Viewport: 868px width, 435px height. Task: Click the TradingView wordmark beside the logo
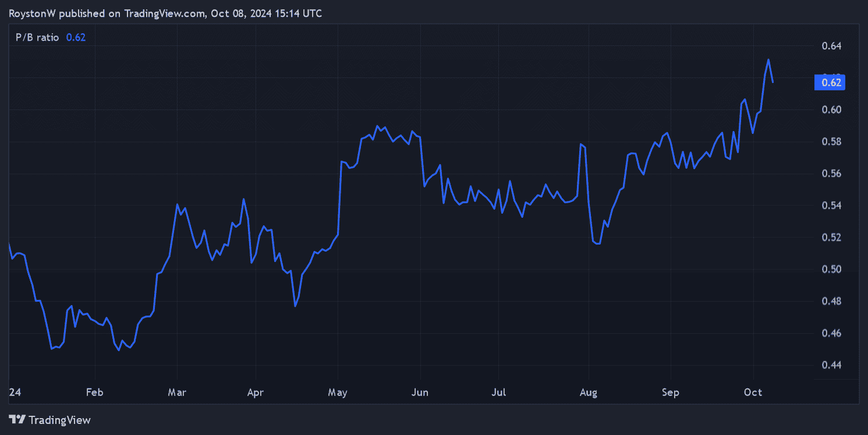pyautogui.click(x=59, y=420)
